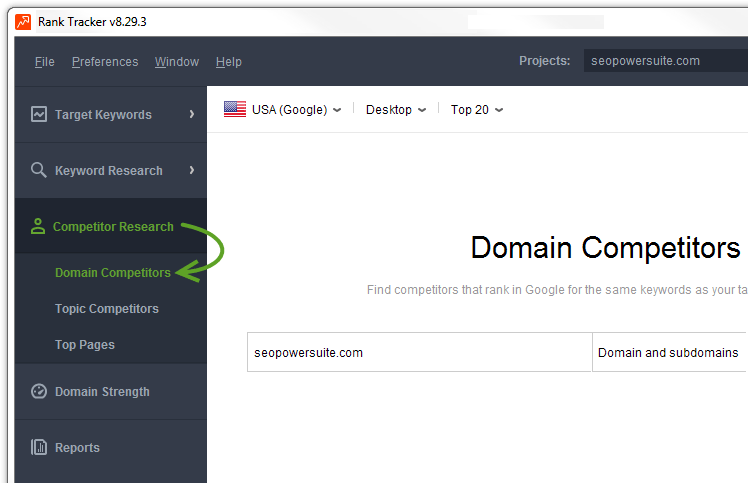Click the Rank Tracker app logo icon
The height and width of the screenshot is (483, 748).
click(x=23, y=22)
